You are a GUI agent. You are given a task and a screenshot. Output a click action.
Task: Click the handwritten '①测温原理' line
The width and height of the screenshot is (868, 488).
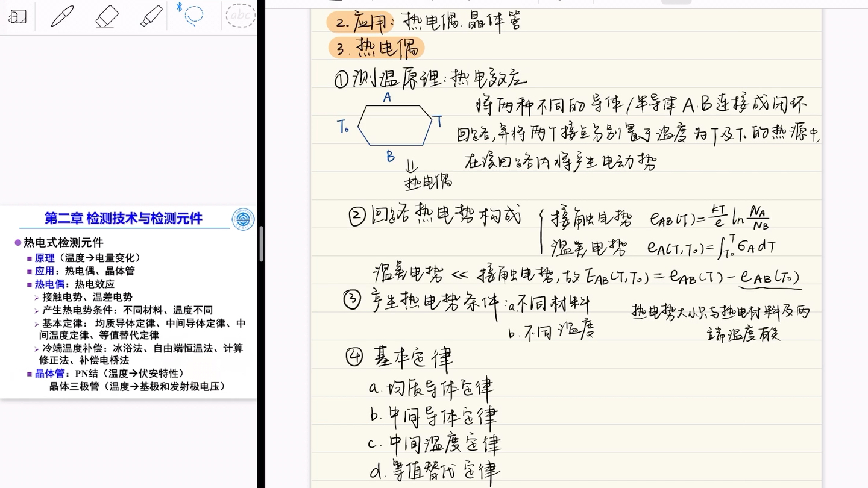pyautogui.click(x=430, y=80)
